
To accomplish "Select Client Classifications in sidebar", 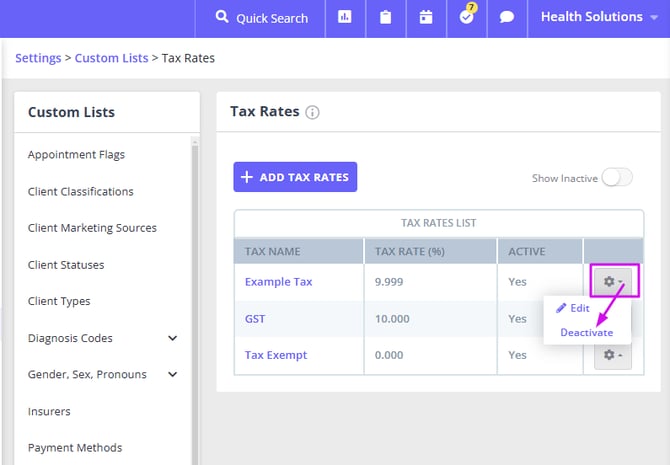I will pyautogui.click(x=80, y=191).
